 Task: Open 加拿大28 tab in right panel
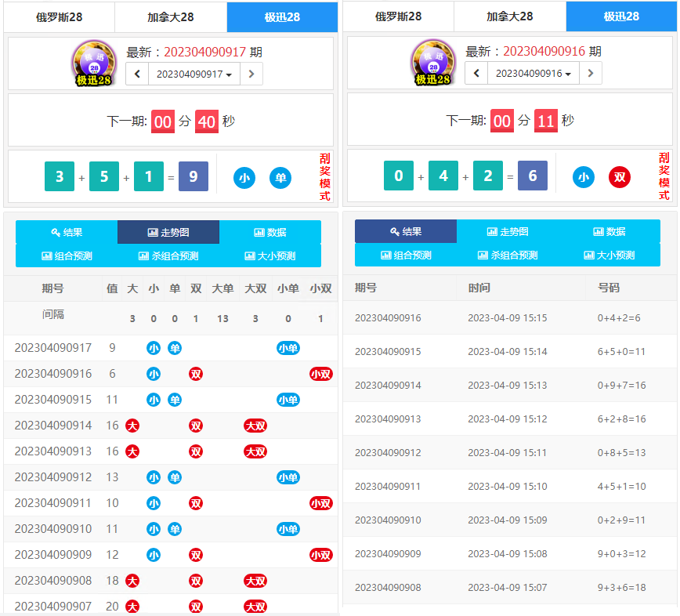click(x=509, y=16)
